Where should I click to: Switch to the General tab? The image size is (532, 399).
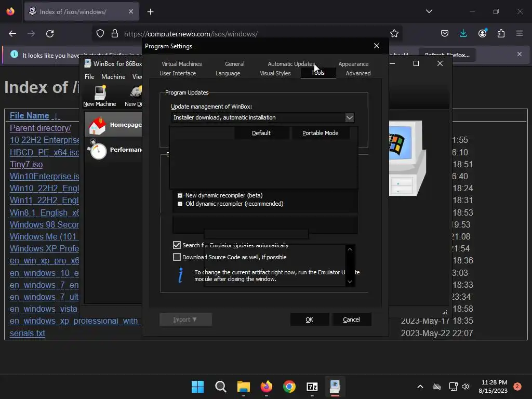coord(234,64)
